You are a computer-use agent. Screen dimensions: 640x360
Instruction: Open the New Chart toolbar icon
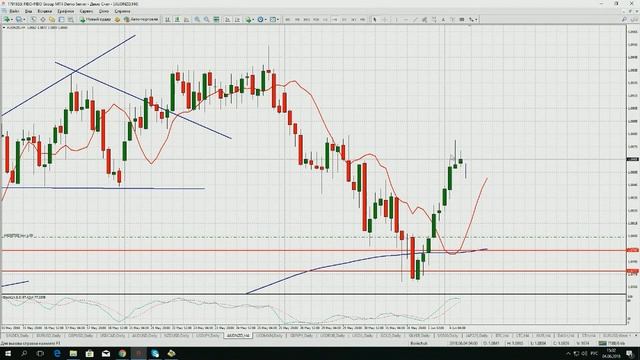coord(7,19)
